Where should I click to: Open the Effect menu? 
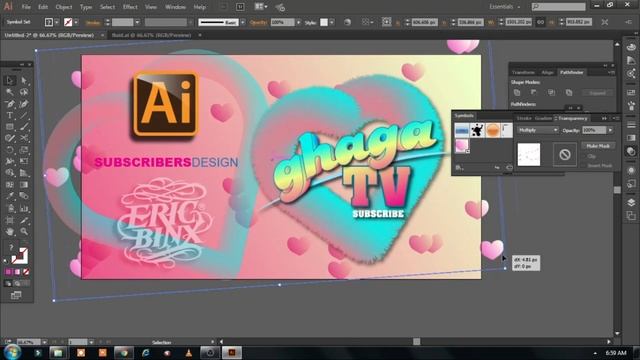tap(130, 7)
